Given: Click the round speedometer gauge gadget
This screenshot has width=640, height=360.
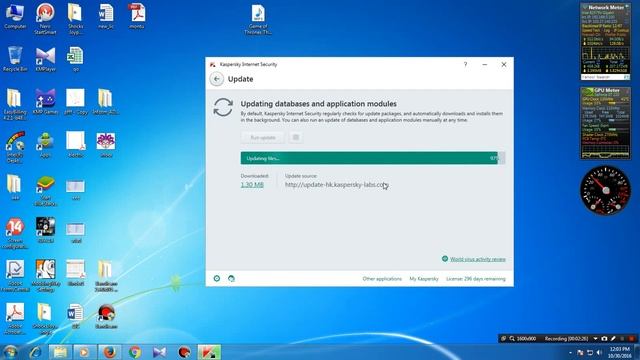Looking at the screenshot, I should (605, 190).
